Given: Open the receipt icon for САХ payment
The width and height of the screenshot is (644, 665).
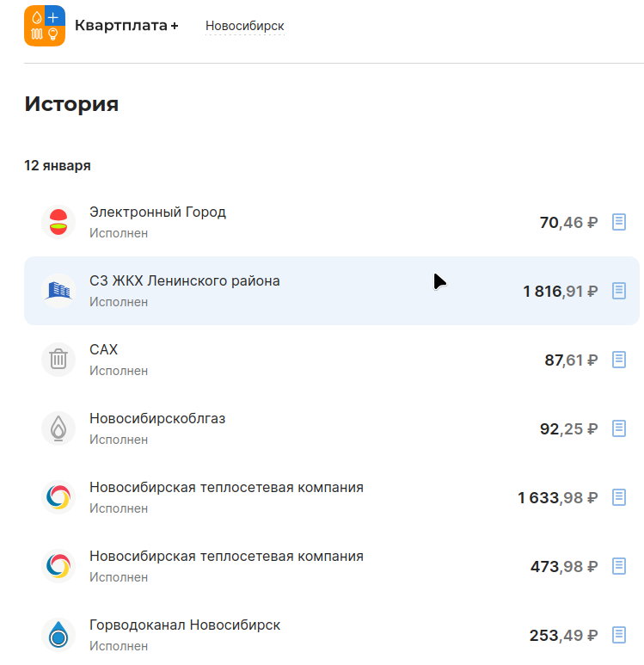Looking at the screenshot, I should pos(618,360).
